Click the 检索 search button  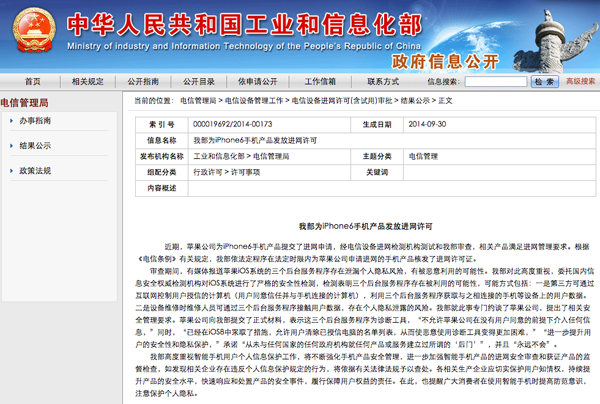[545, 81]
